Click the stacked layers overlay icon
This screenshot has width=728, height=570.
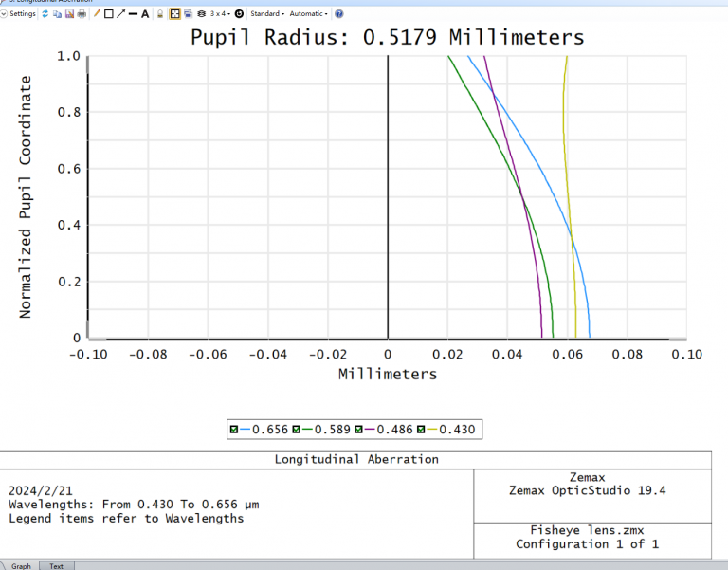click(201, 14)
